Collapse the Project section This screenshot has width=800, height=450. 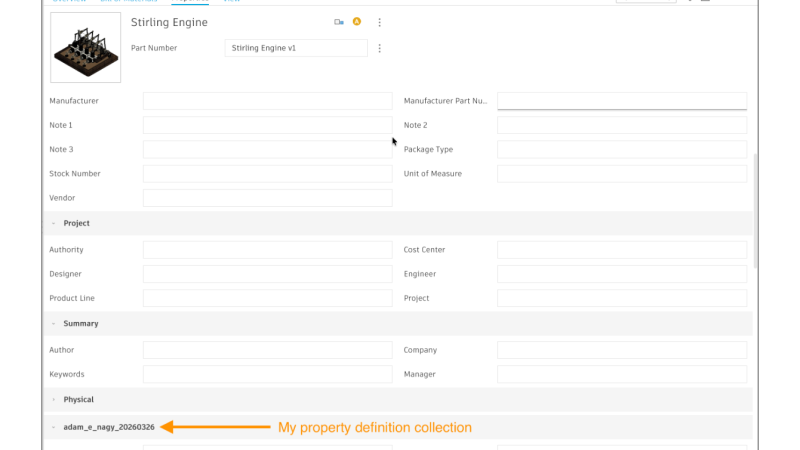click(x=54, y=223)
